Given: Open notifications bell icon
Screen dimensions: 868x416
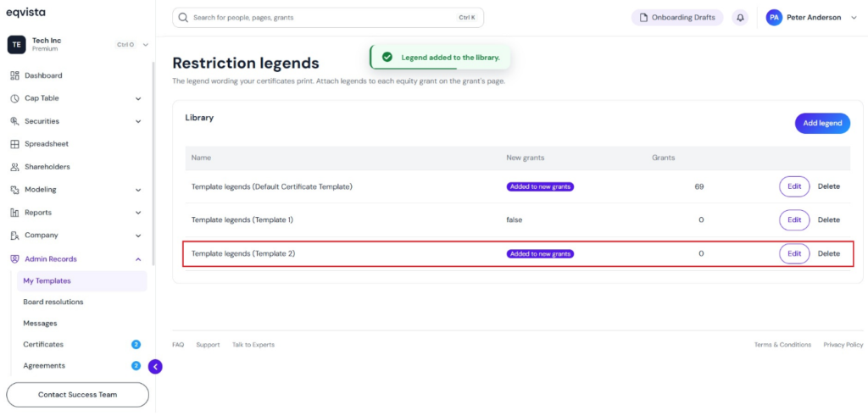Looking at the screenshot, I should tap(739, 18).
